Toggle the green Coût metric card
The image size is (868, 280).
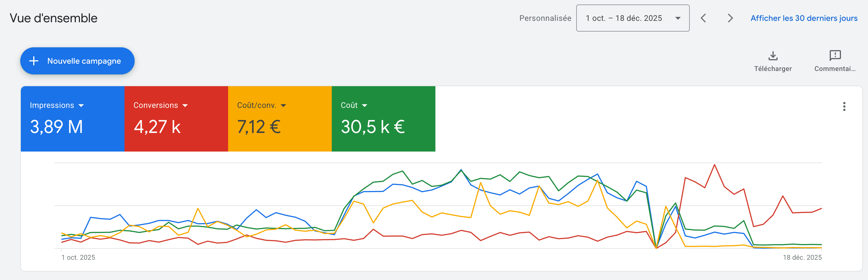click(384, 119)
